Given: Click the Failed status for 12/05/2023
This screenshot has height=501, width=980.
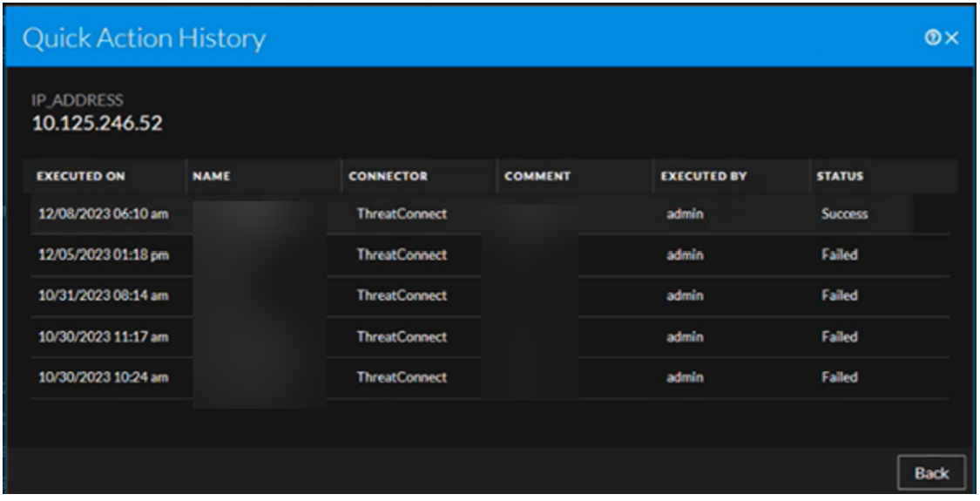Looking at the screenshot, I should tap(839, 255).
